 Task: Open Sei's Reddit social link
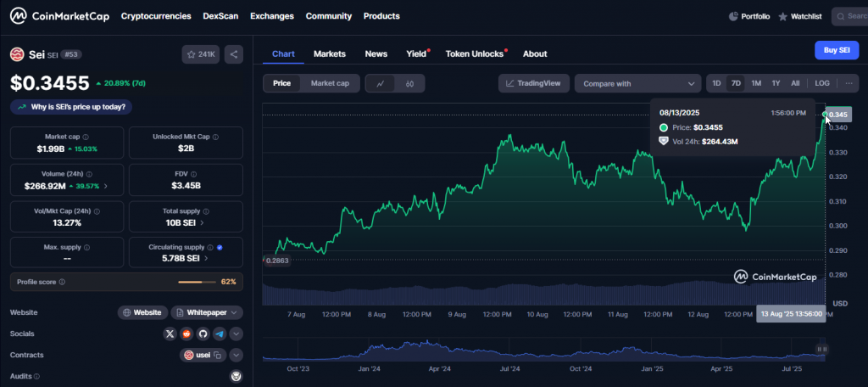(186, 334)
